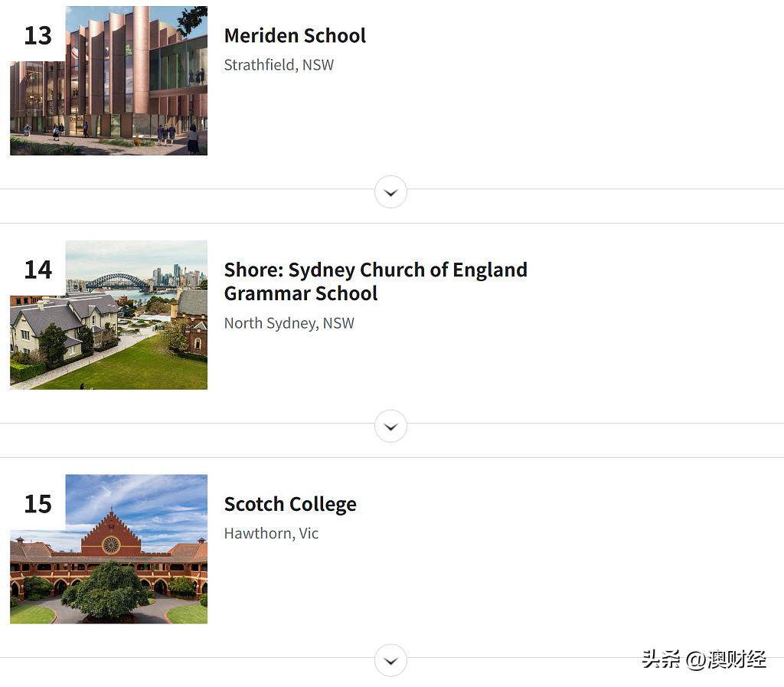Select the Strathfield, NSW location text

tap(279, 65)
